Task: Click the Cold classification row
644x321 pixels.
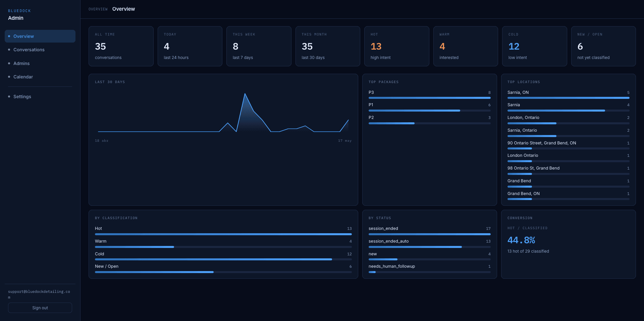Action: pyautogui.click(x=223, y=257)
